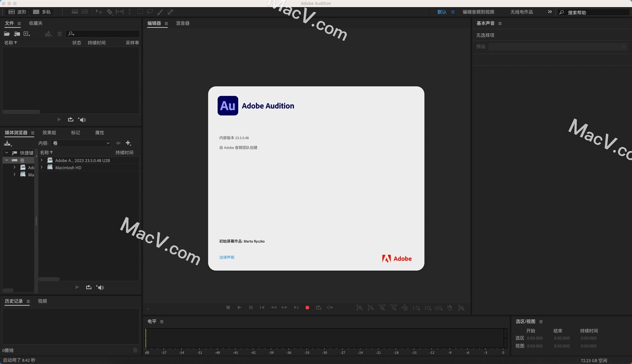Screen dimensions: 632x364
Task: Click Zoom In at Out Point icon
Action: (x=428, y=308)
